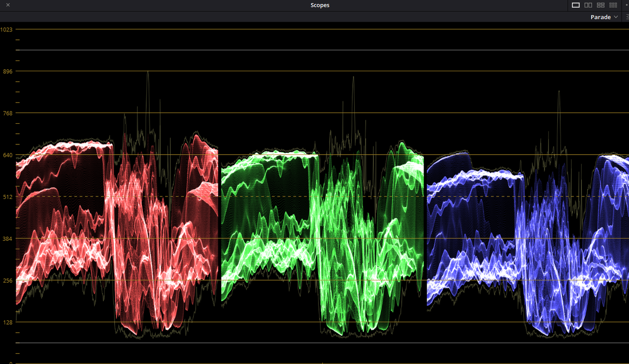Image resolution: width=629 pixels, height=364 pixels.
Task: Click the Scopes window title text
Action: pyautogui.click(x=320, y=5)
